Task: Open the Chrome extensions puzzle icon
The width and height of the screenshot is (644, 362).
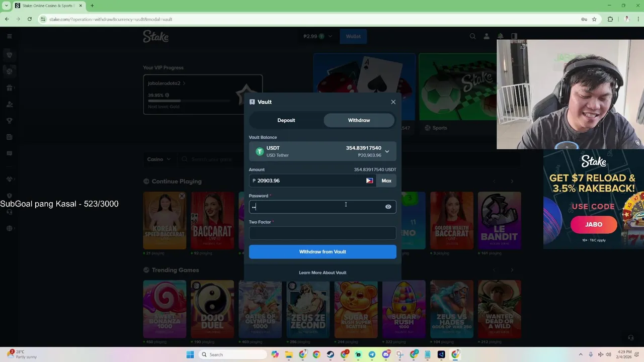Action: tap(610, 19)
